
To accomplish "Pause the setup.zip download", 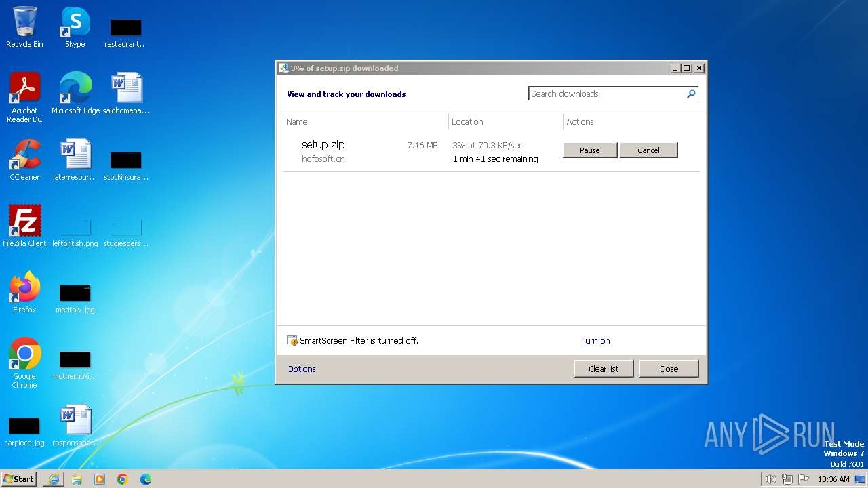I will (x=590, y=150).
